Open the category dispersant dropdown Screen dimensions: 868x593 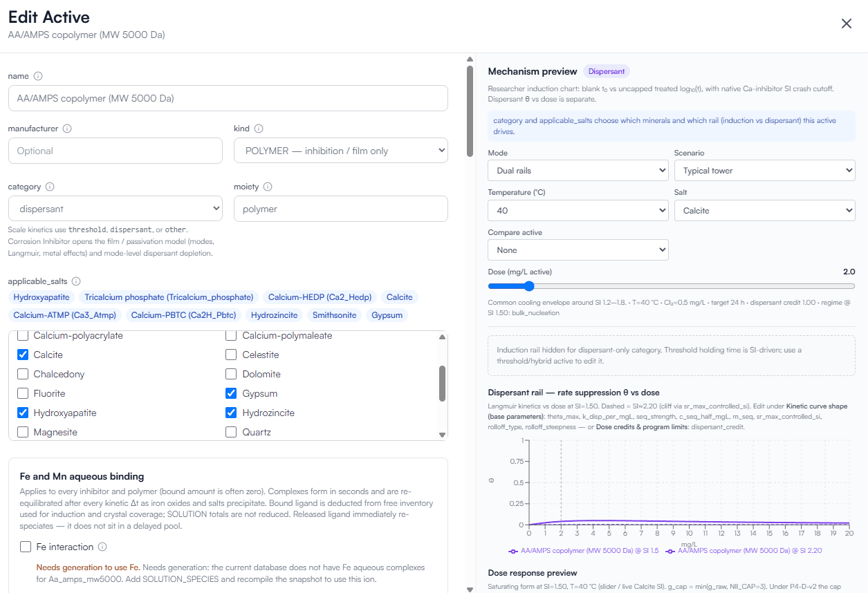tap(116, 209)
